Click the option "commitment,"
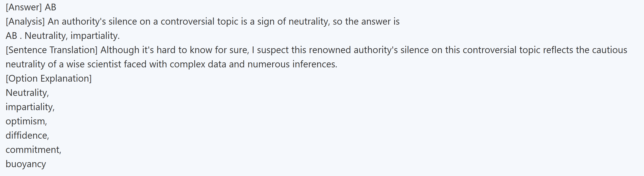 [33, 150]
